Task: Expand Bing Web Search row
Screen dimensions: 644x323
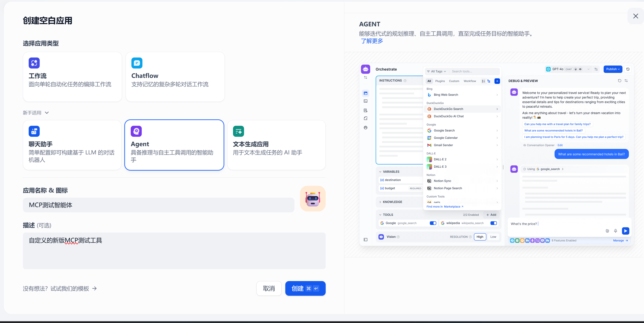Action: click(463, 95)
